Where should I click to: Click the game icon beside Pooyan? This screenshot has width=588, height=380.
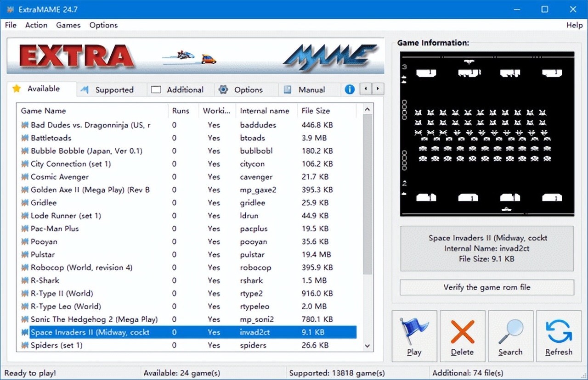[x=25, y=241]
